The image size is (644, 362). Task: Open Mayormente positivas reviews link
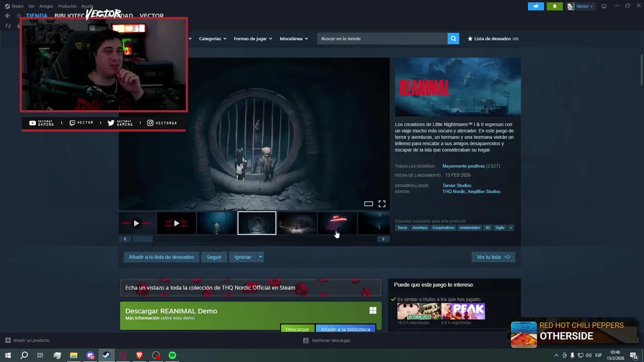pos(463,166)
